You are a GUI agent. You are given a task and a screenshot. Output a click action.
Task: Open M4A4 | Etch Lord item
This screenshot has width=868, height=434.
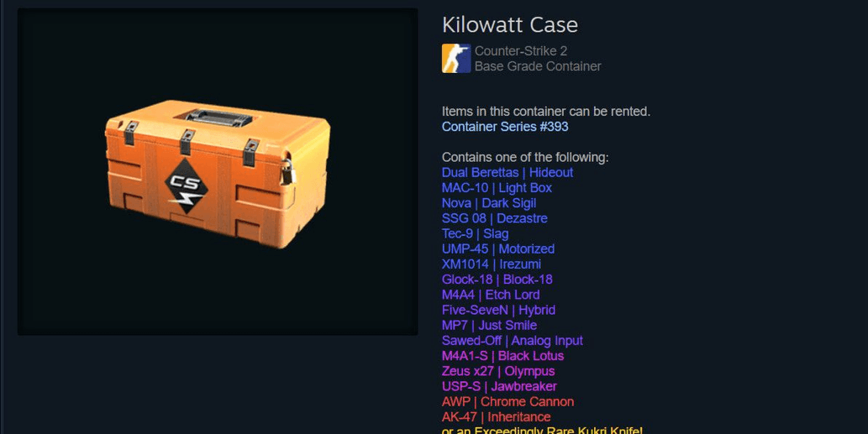491,295
